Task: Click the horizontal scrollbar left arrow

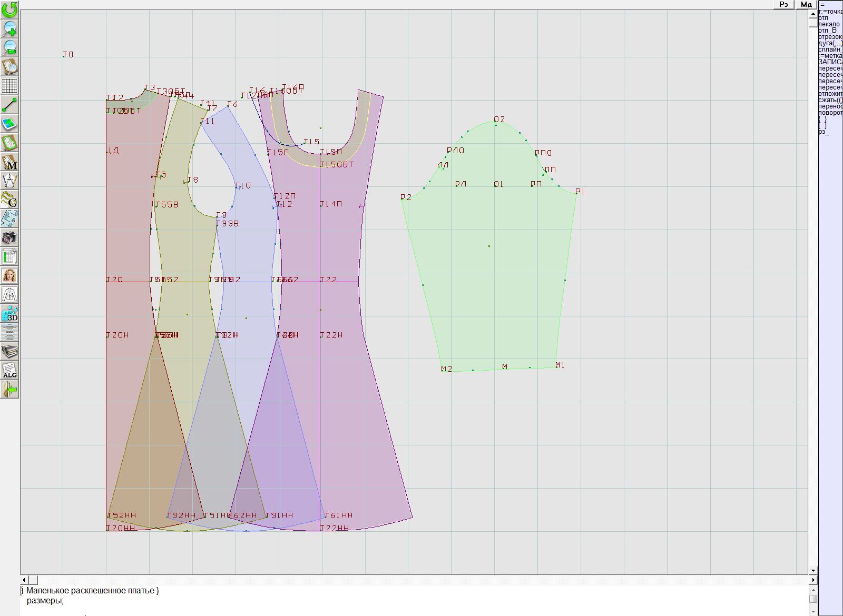Action: tap(24, 580)
